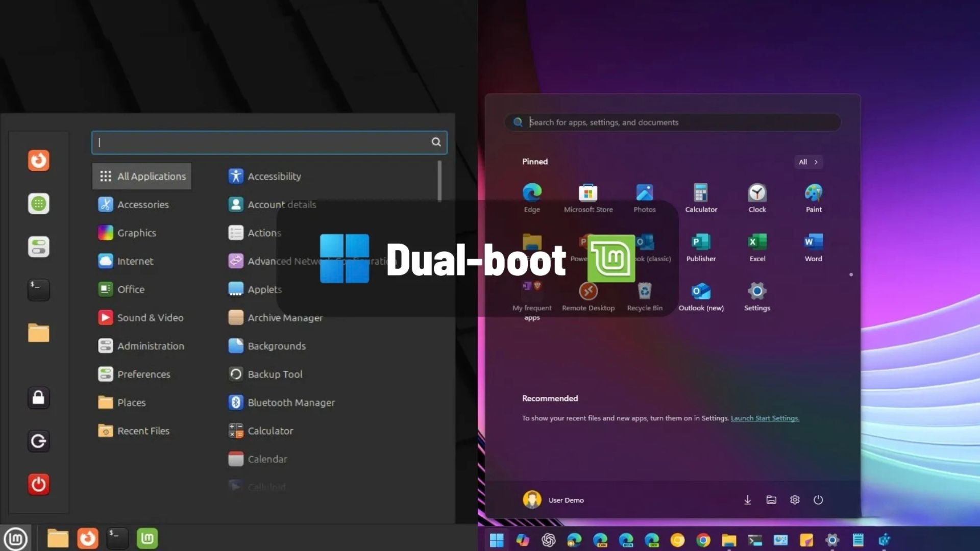Open Copilot from the Windows taskbar
Viewport: 980px width, 551px height.
(x=522, y=539)
